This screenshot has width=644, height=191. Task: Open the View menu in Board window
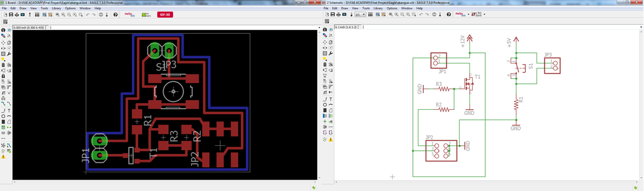[34, 8]
